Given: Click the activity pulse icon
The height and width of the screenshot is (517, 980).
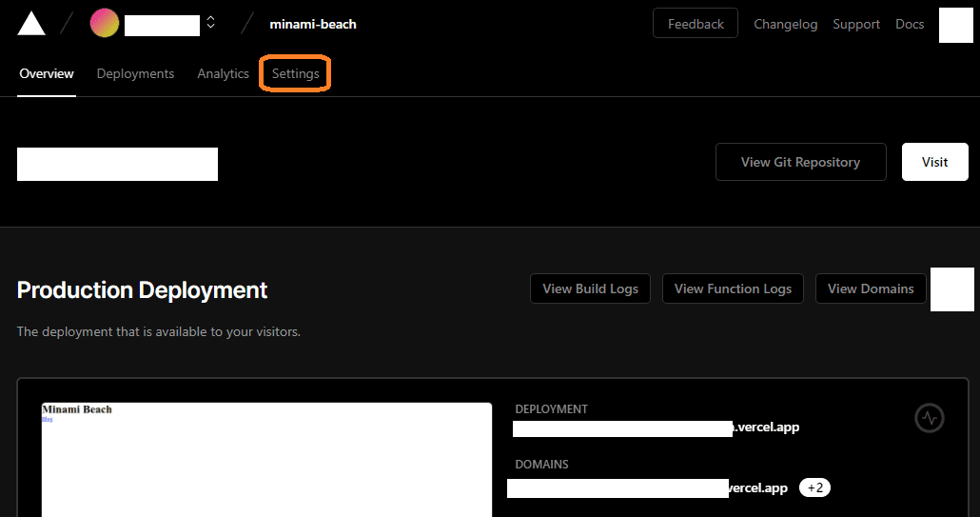Looking at the screenshot, I should point(930,418).
